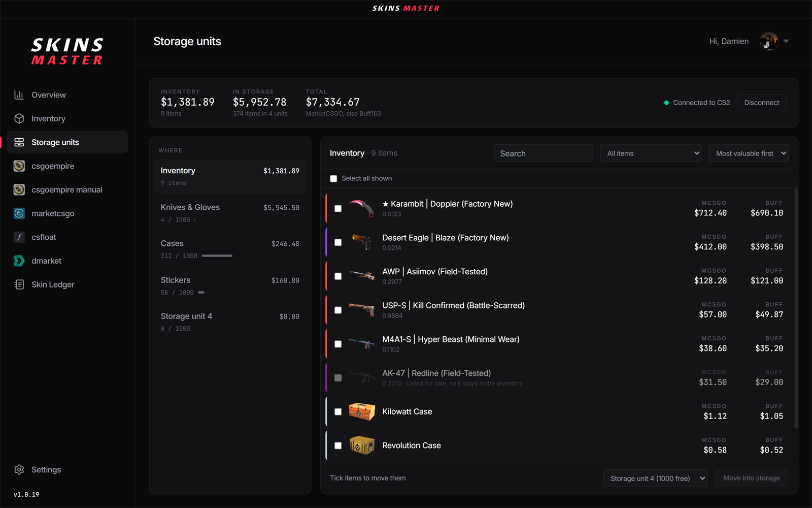The width and height of the screenshot is (812, 508).
Task: Click the Skins Master sidebar logo
Action: coord(67,51)
